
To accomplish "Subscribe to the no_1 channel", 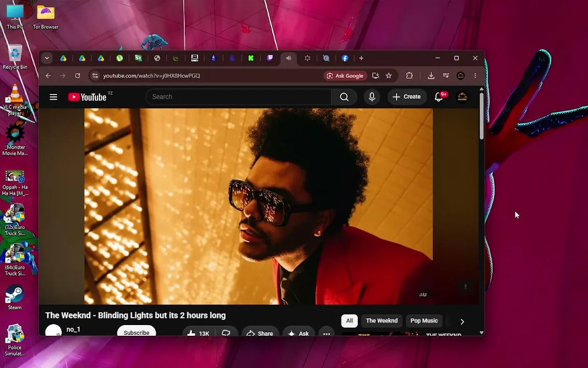I will pos(136,332).
